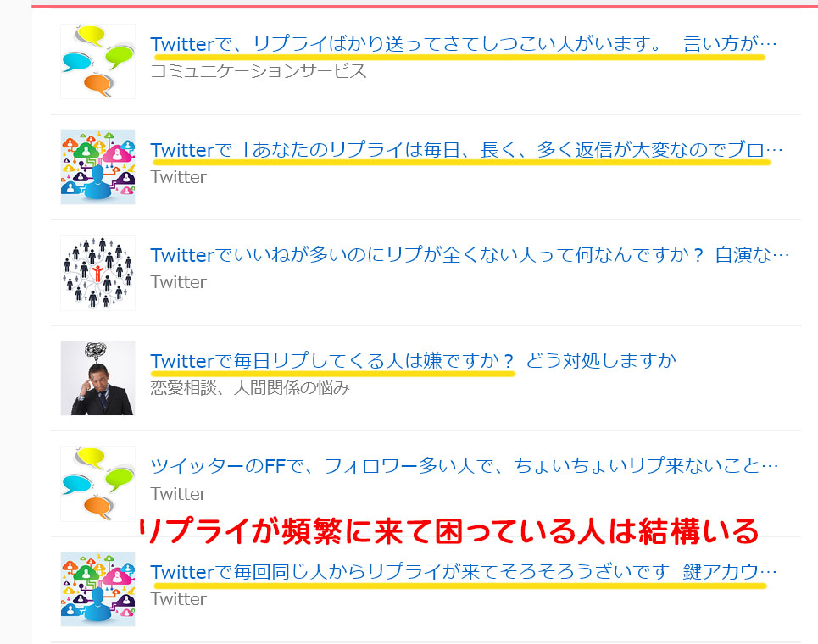This screenshot has width=818, height=644.
Task: Click the どう対処しますか part of question title
Action: pos(601,361)
